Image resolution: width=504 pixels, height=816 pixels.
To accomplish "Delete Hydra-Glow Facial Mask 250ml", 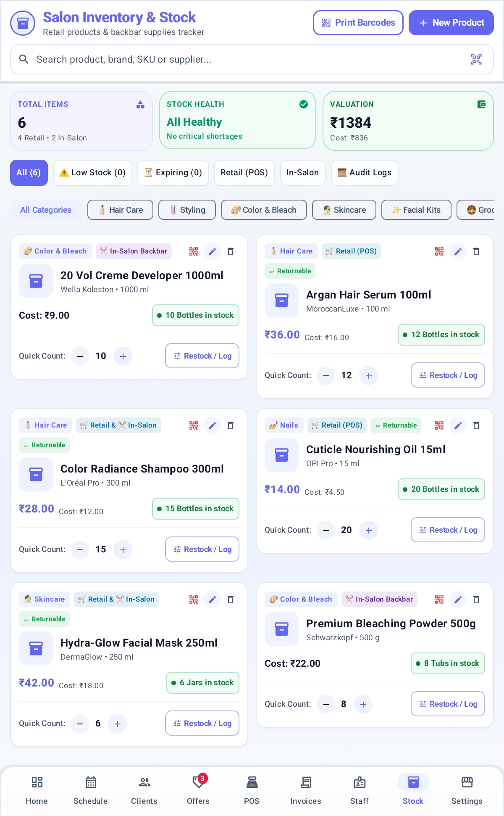I will pos(231,599).
